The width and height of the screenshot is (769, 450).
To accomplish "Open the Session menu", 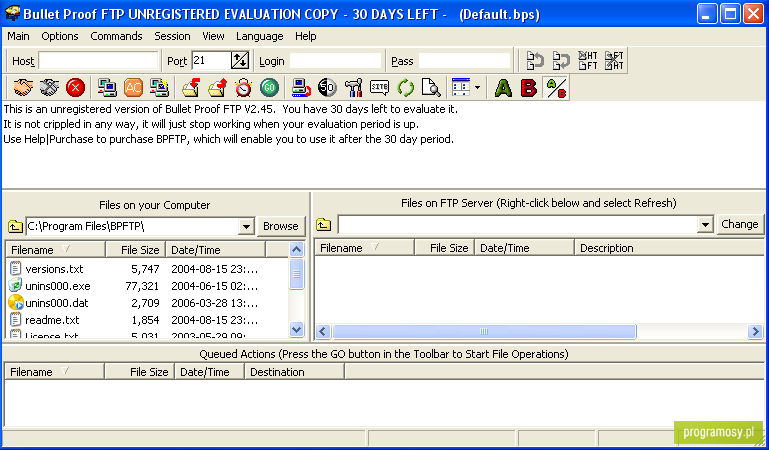I will (x=172, y=36).
